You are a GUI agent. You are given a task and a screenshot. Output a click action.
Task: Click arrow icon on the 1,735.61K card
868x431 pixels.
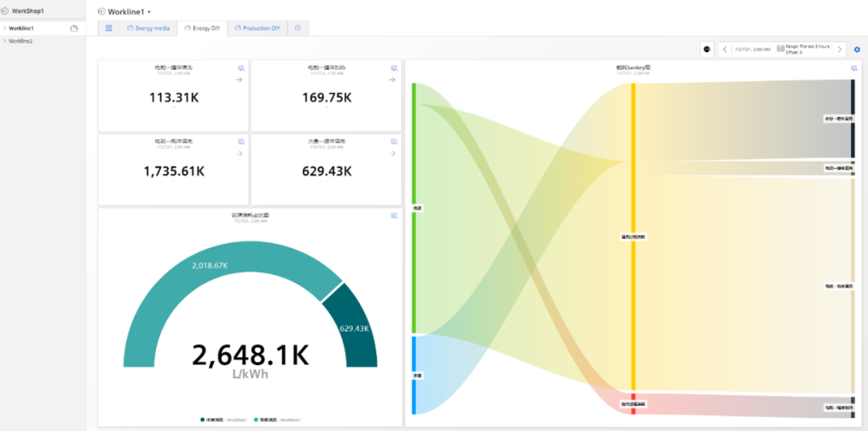pyautogui.click(x=240, y=153)
